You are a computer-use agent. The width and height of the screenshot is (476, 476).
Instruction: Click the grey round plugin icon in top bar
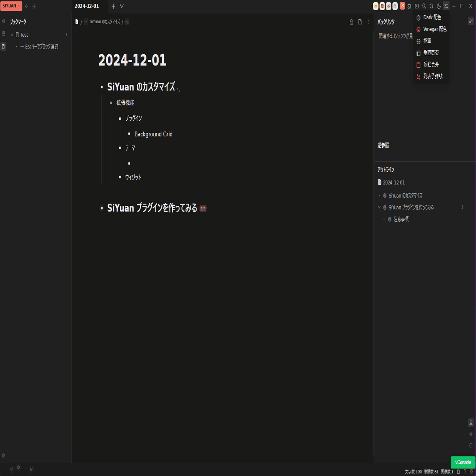(395, 6)
